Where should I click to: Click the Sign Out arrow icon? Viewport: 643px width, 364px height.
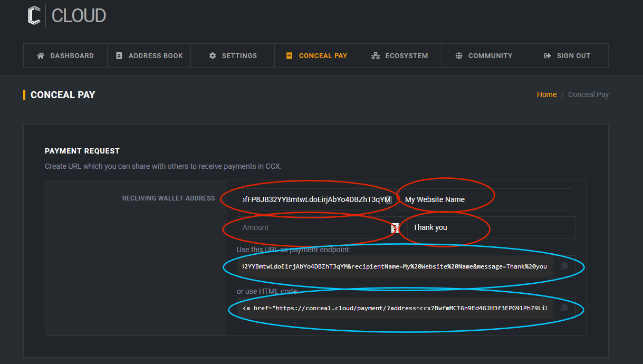click(548, 55)
